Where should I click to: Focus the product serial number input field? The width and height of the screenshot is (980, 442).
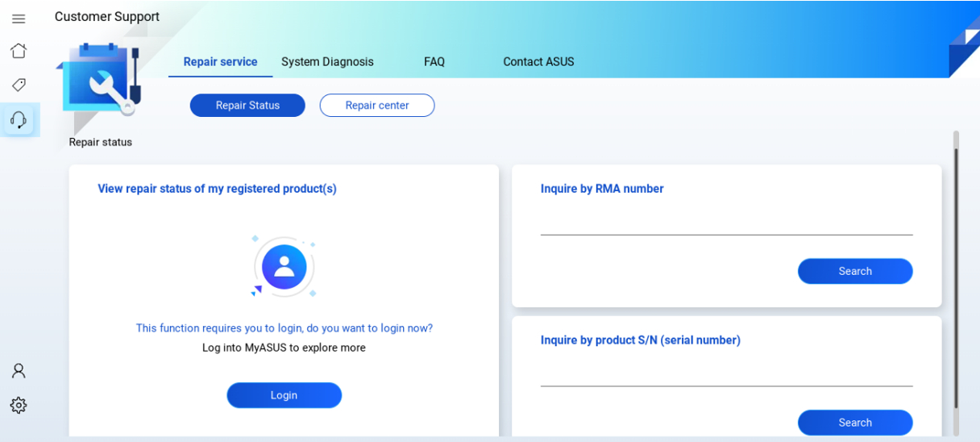[x=726, y=373]
